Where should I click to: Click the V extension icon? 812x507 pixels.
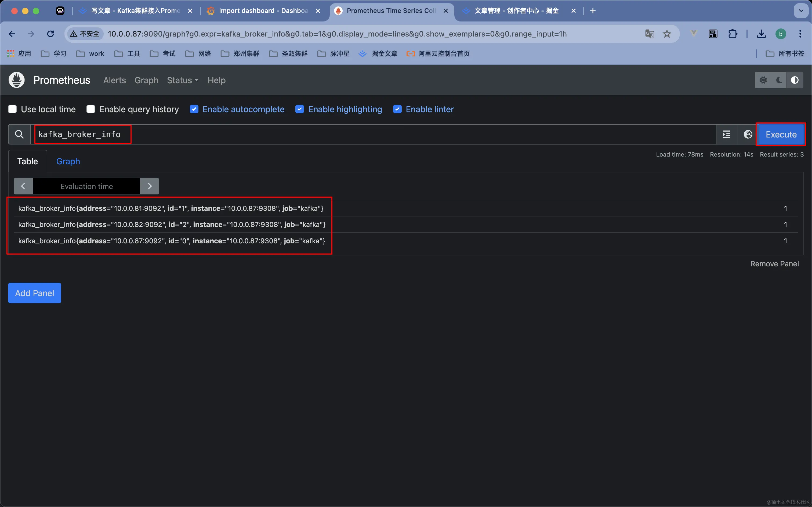click(x=694, y=33)
